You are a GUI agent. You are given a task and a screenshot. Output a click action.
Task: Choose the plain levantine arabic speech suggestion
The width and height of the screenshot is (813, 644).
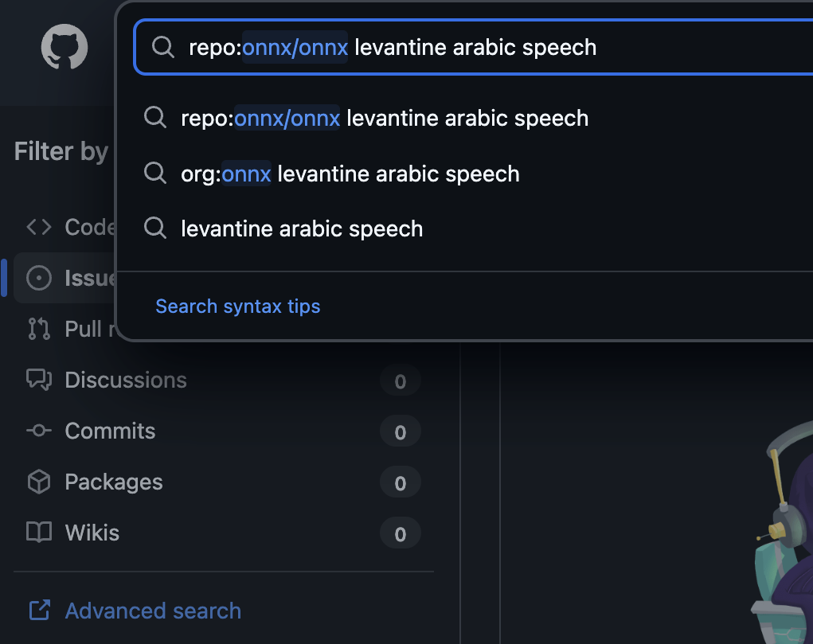click(x=302, y=229)
